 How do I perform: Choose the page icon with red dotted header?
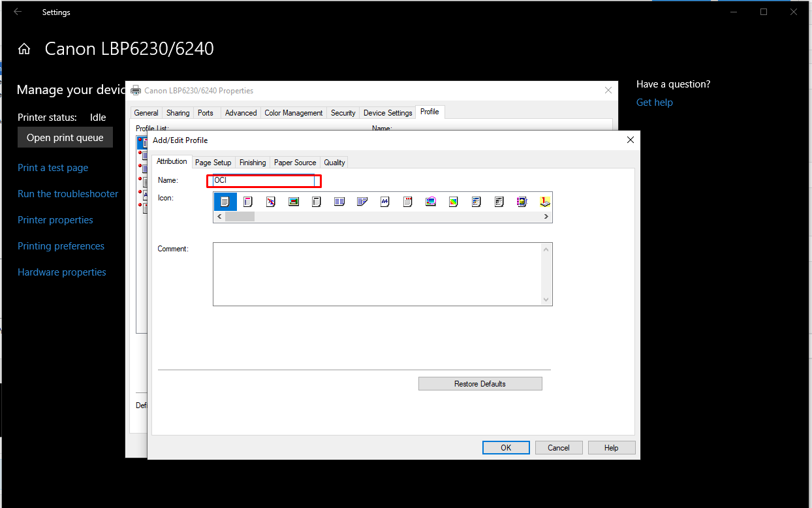(x=408, y=202)
